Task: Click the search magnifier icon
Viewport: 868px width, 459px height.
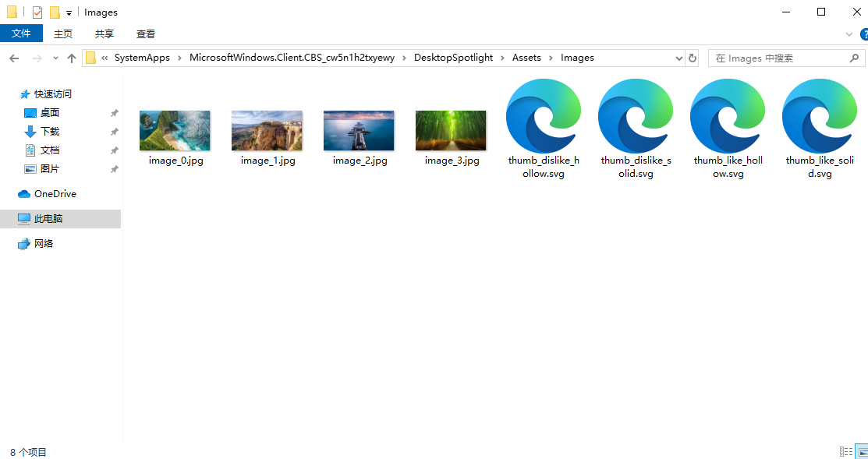Action: tap(854, 58)
